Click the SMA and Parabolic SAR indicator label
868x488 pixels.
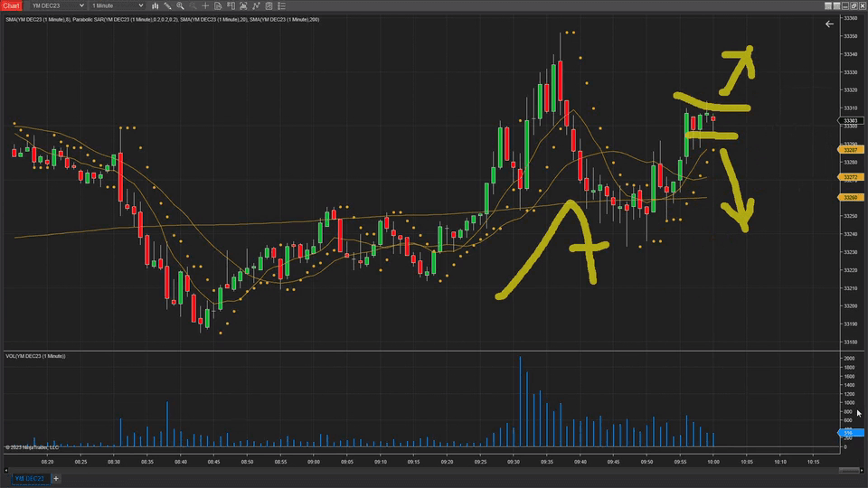pyautogui.click(x=162, y=19)
